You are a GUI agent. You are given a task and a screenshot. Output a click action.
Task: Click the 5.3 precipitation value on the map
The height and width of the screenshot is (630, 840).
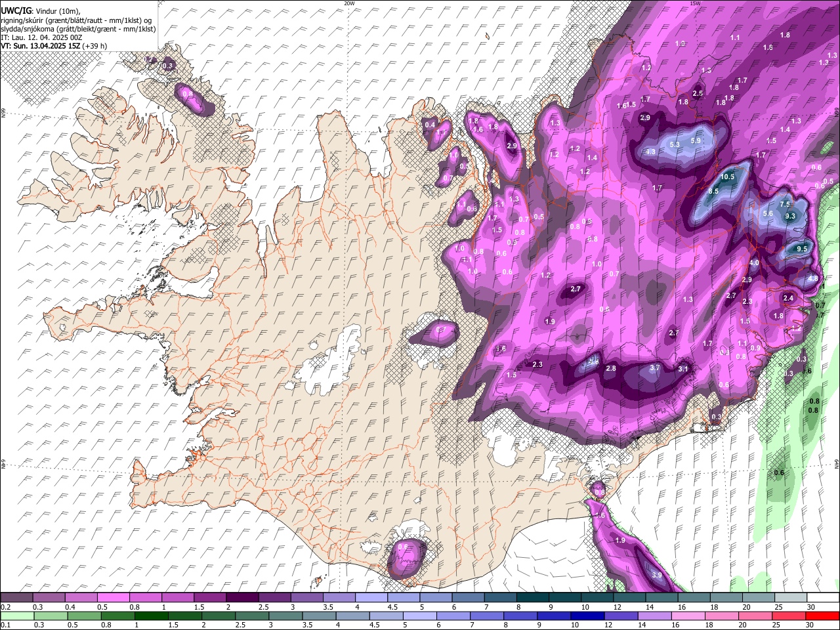pyautogui.click(x=675, y=144)
